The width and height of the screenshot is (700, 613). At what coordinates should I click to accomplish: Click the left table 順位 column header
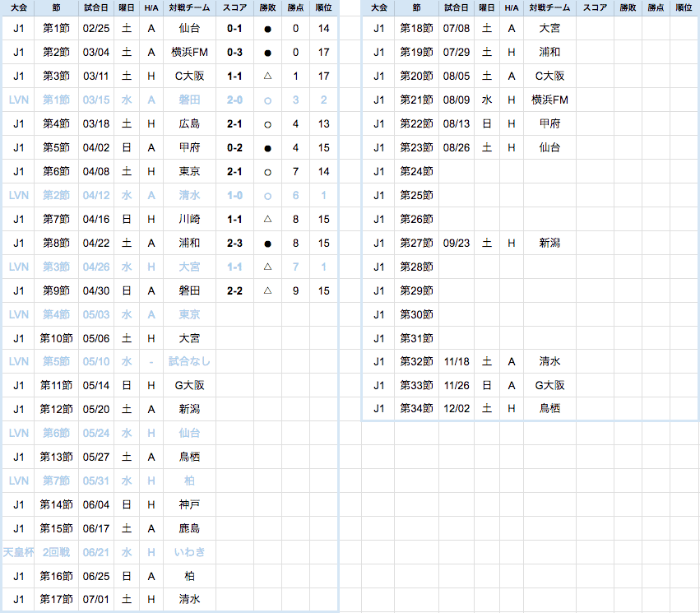coord(323,7)
